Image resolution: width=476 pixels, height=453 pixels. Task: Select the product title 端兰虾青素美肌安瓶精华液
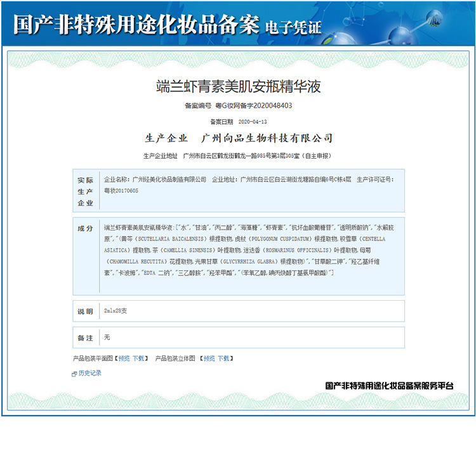point(238,86)
